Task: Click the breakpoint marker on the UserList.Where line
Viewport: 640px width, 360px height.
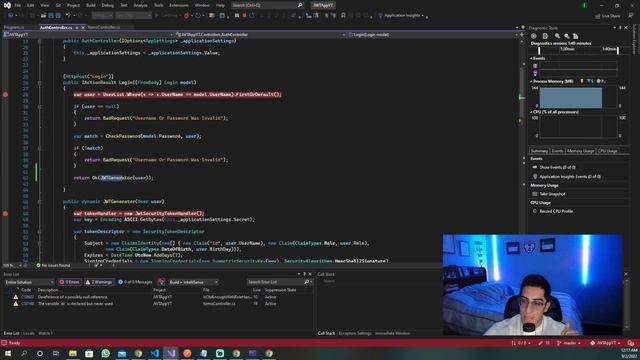Action: tap(5, 94)
